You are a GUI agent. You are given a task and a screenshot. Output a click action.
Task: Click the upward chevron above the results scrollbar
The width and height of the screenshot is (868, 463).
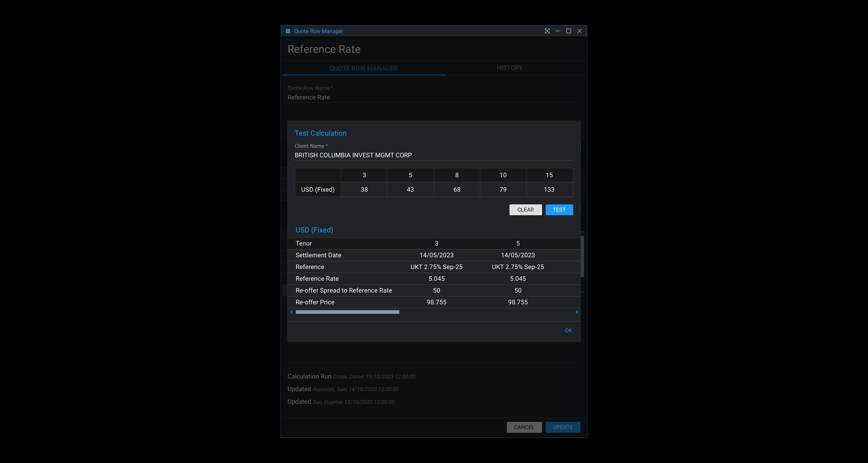point(582,232)
